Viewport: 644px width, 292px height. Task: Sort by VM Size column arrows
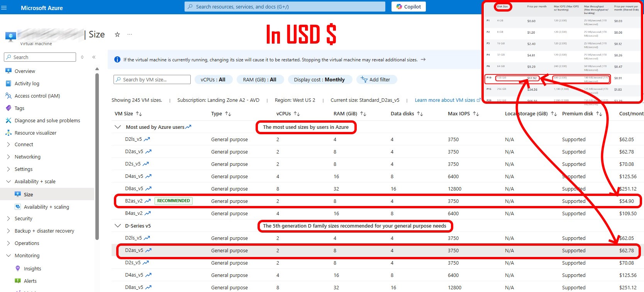tap(139, 114)
